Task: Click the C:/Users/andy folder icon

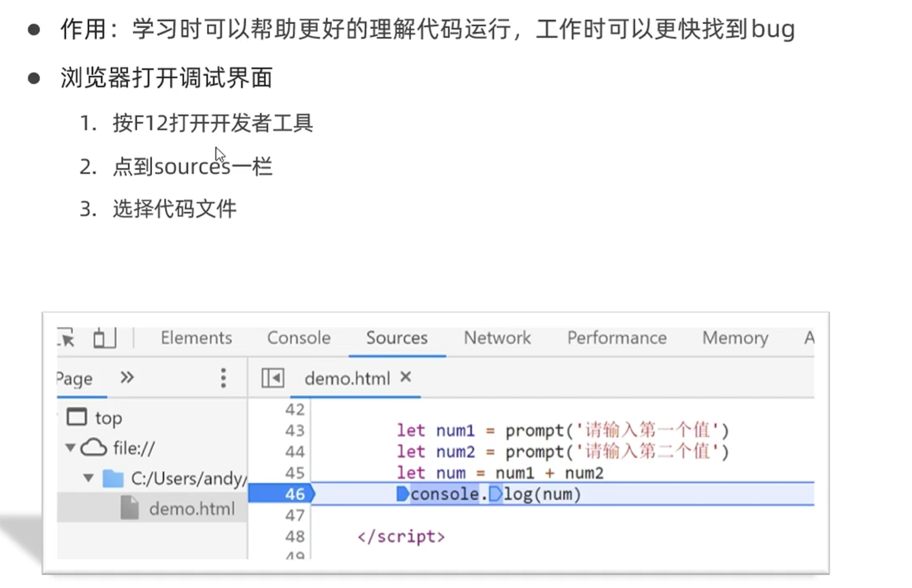Action: pos(113,478)
